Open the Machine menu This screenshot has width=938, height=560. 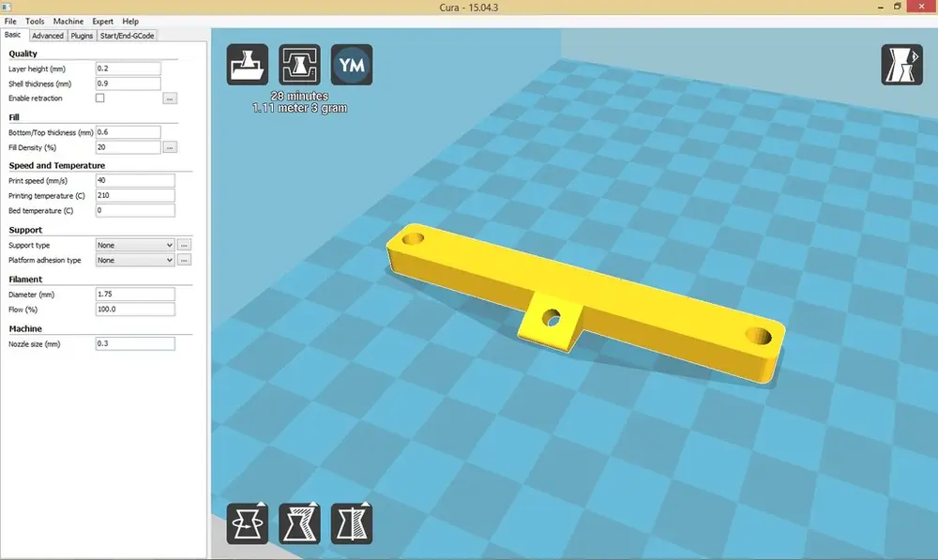(x=68, y=21)
